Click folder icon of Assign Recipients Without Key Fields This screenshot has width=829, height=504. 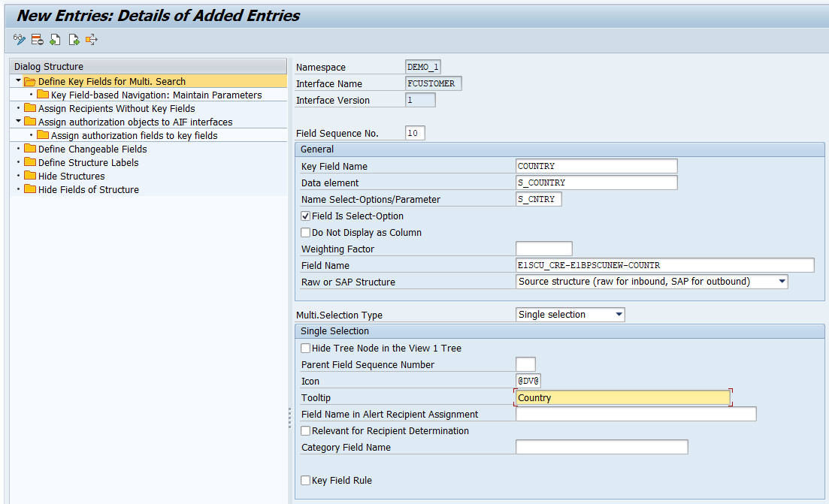pos(30,107)
